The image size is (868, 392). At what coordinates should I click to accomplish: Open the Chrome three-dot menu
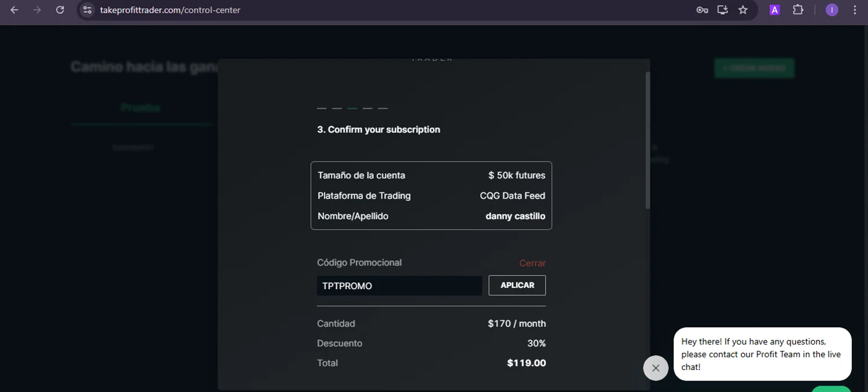click(x=855, y=10)
